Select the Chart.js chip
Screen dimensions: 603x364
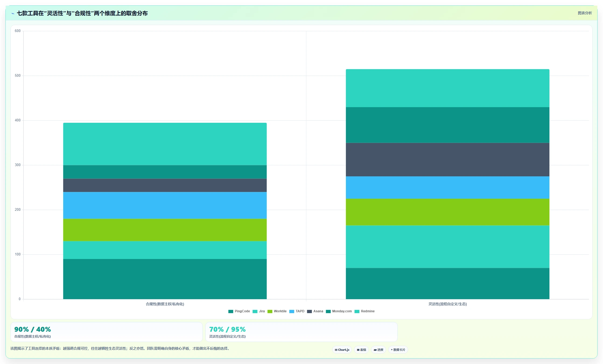point(342,350)
